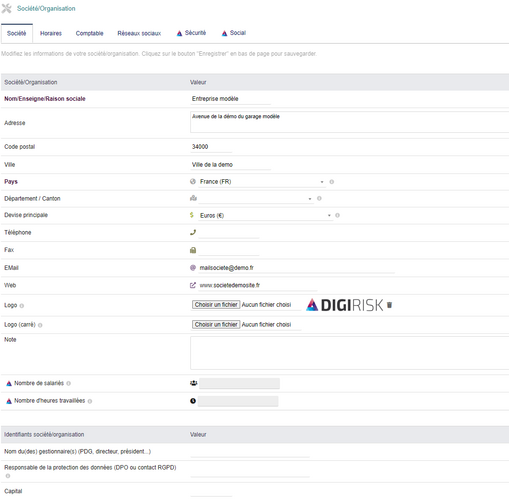Click the dollar icon beside Devise principale

[x=192, y=215]
